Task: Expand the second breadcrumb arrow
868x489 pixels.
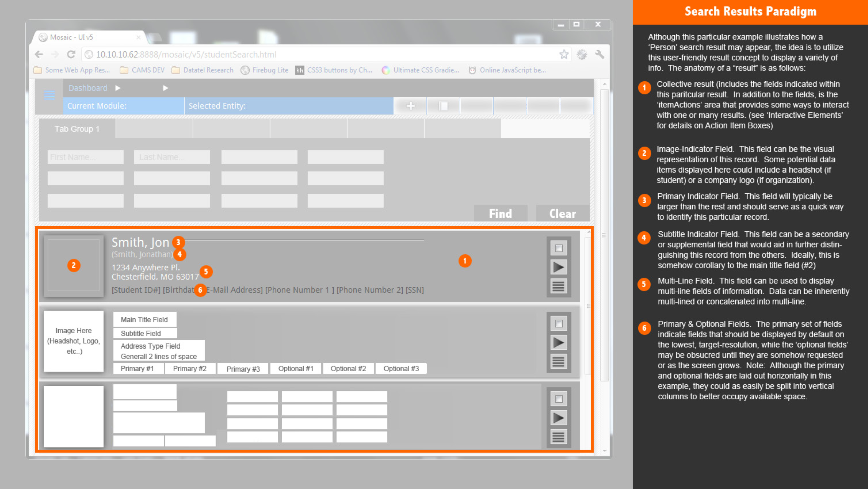Action: pos(165,88)
